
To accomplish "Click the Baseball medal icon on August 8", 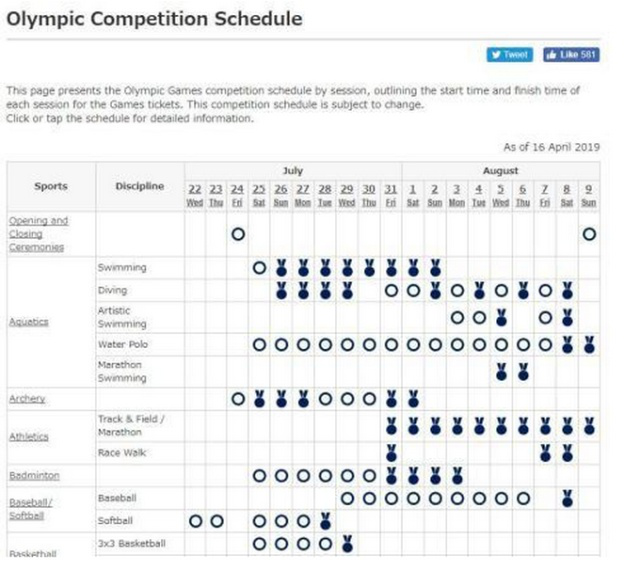I will click(x=567, y=498).
